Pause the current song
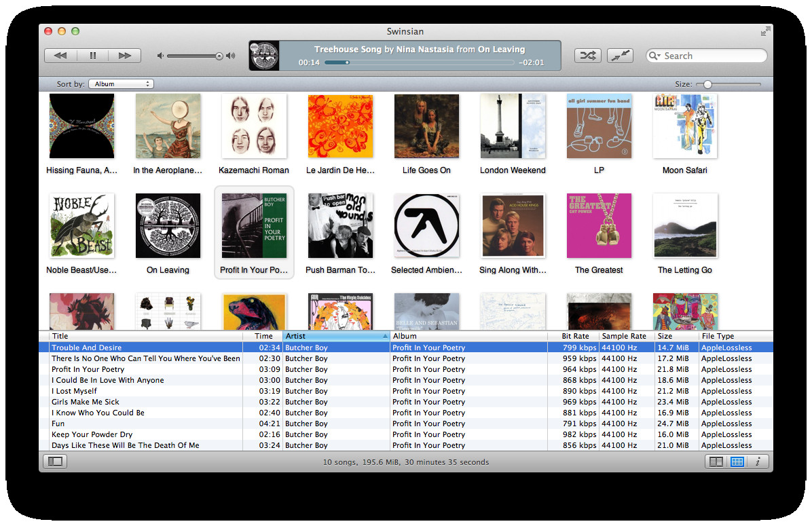Image resolution: width=812 pixels, height=526 pixels. [93, 56]
